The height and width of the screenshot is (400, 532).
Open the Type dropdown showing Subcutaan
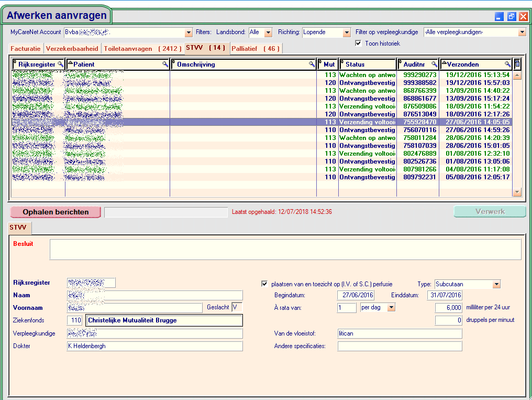point(497,284)
